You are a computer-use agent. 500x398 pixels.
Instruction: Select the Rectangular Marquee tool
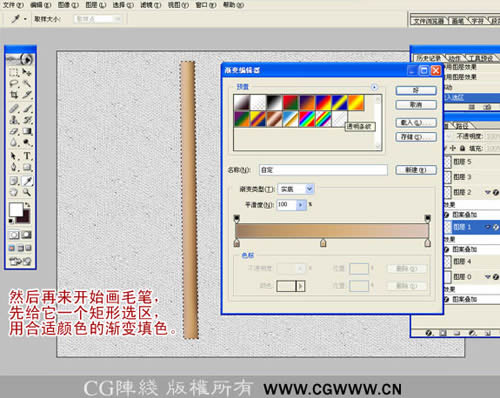(13, 72)
